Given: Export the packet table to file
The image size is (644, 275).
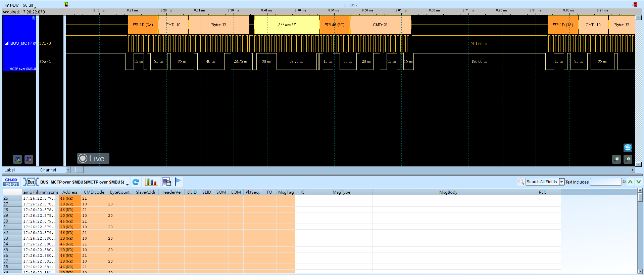Looking at the screenshot, I should [x=166, y=182].
